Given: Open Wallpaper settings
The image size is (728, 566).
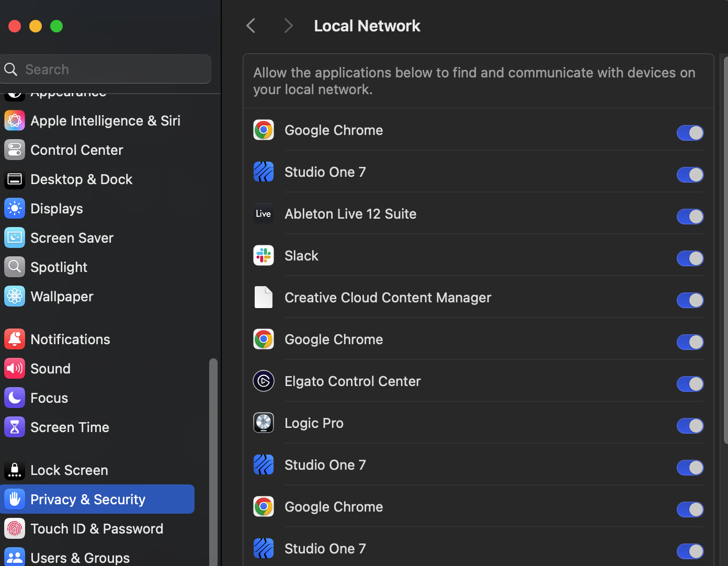Looking at the screenshot, I should click(x=97, y=297).
